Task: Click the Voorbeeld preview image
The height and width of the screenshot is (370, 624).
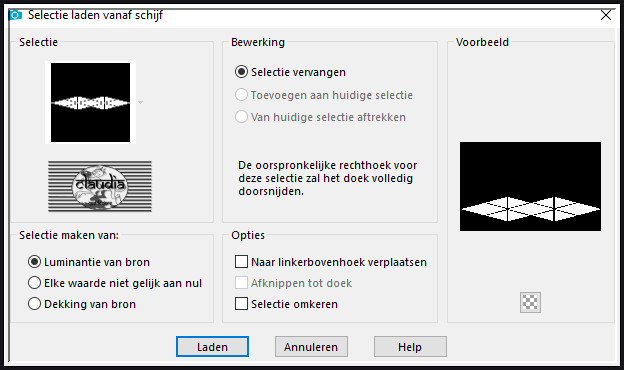Action: 530,186
